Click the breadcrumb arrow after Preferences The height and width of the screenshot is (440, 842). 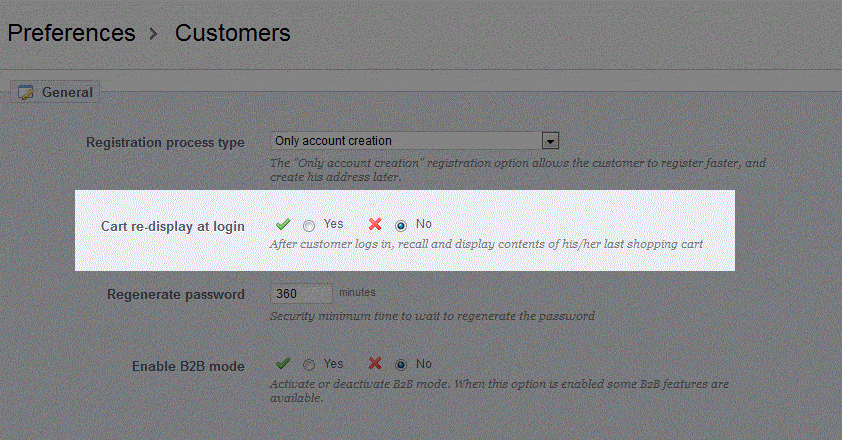point(154,34)
